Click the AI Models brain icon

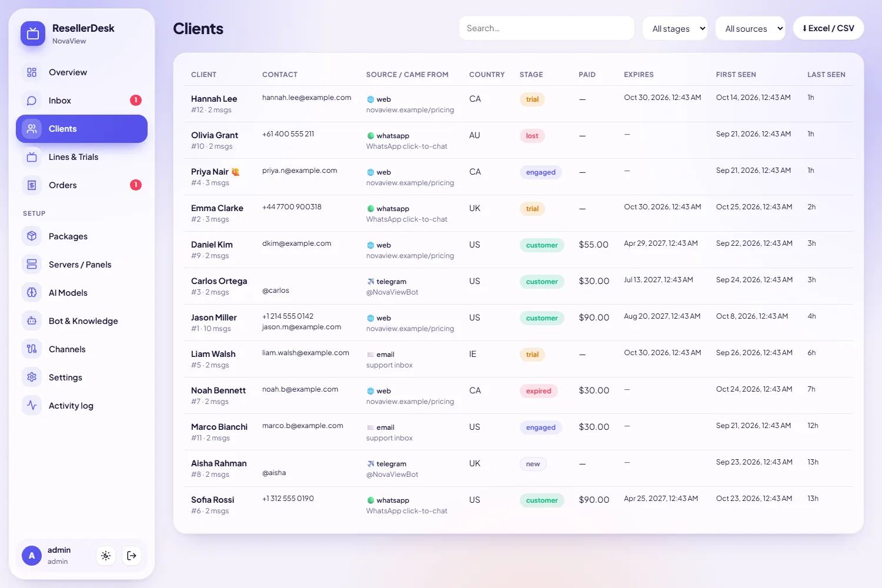click(x=32, y=293)
